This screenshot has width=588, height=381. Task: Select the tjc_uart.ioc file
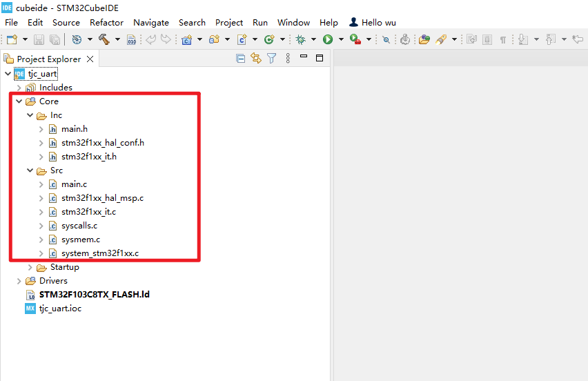60,309
